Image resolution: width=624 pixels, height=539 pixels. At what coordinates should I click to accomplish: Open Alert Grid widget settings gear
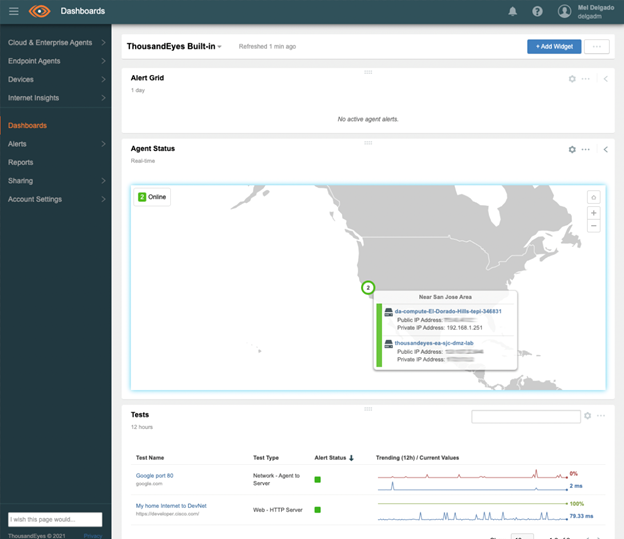(x=572, y=79)
